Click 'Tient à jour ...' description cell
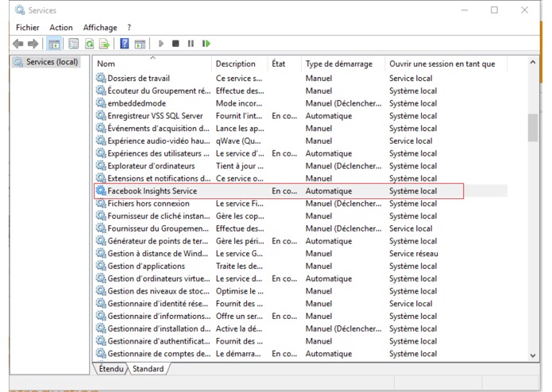The height and width of the screenshot is (392, 552). pyautogui.click(x=239, y=166)
